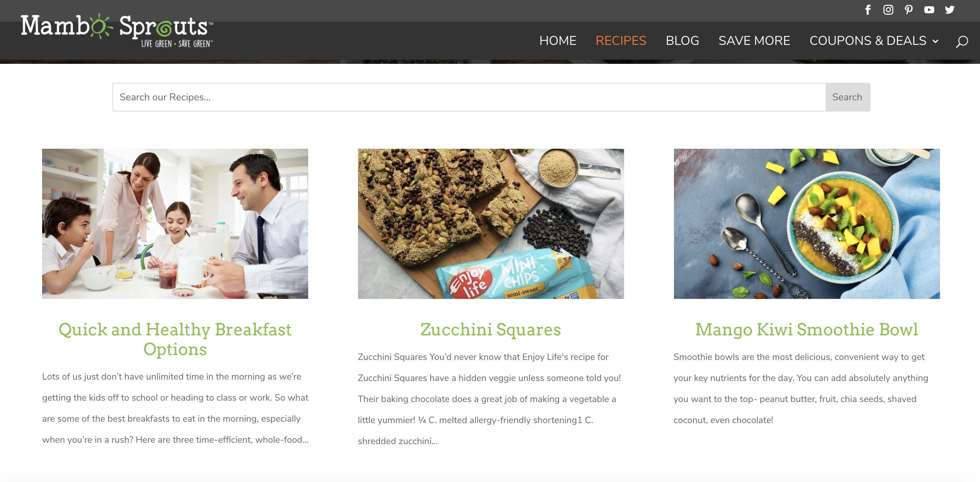Open the Twitter social icon
The image size is (980, 482).
click(949, 10)
